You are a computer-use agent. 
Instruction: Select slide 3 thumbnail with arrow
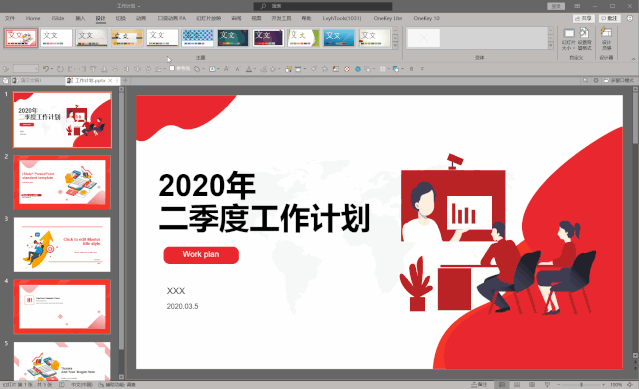62,244
